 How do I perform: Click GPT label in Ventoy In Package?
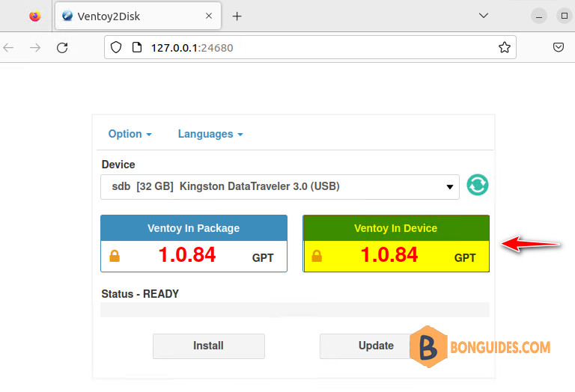click(x=263, y=258)
